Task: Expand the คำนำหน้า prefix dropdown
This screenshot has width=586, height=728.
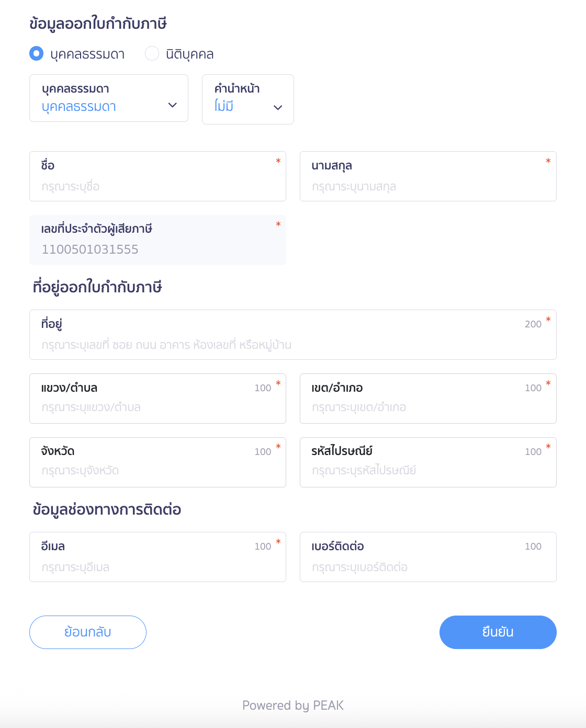Action: [x=247, y=99]
